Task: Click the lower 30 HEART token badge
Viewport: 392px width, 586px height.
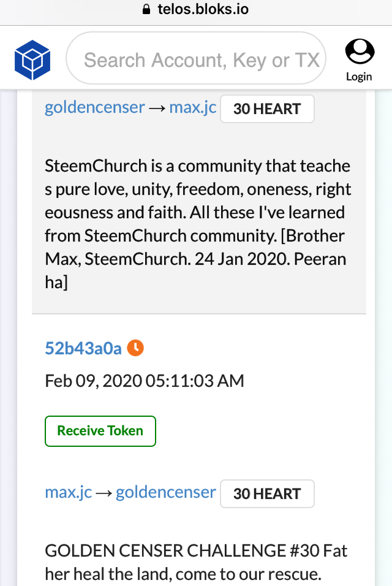Action: tap(267, 493)
